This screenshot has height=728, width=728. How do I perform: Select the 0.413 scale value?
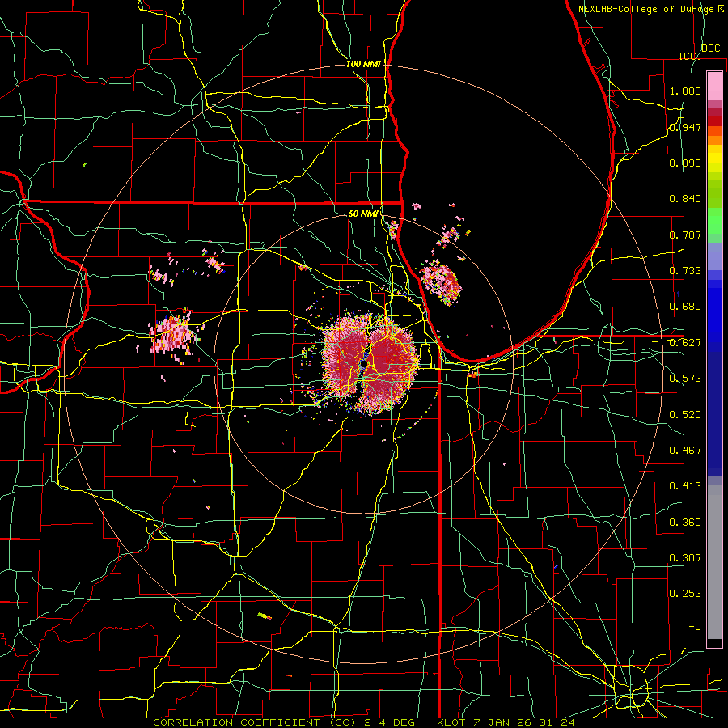coord(685,486)
